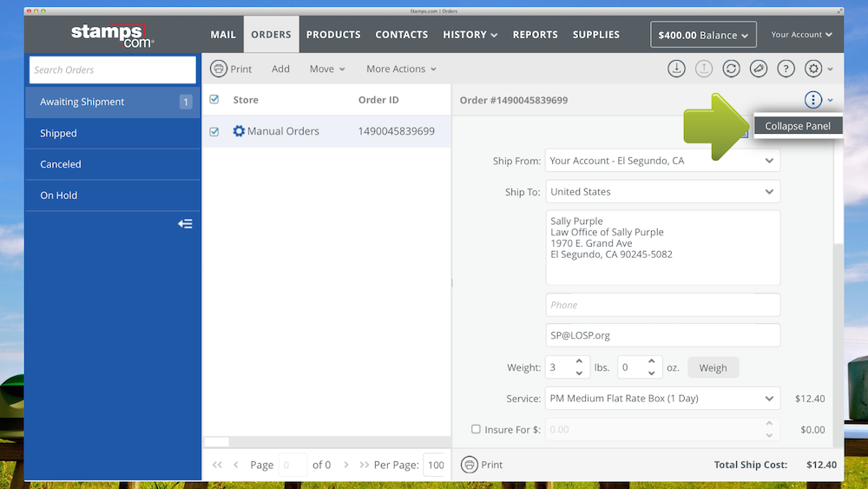
Task: Click the three-dot order details menu icon
Action: (812, 100)
